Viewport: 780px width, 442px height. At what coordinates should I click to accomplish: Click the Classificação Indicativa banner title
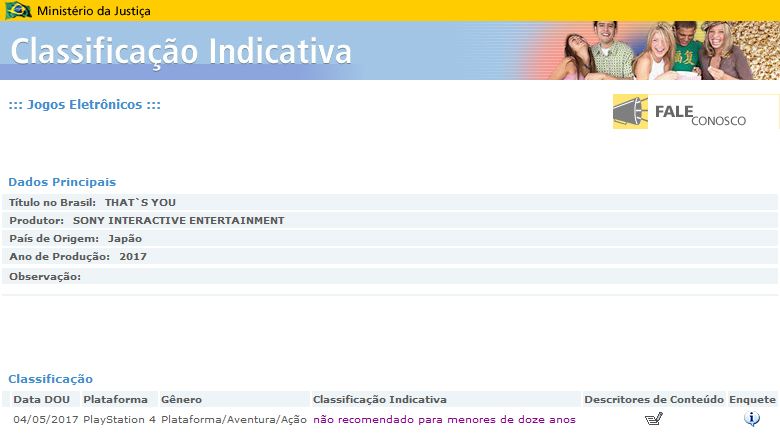pos(181,50)
